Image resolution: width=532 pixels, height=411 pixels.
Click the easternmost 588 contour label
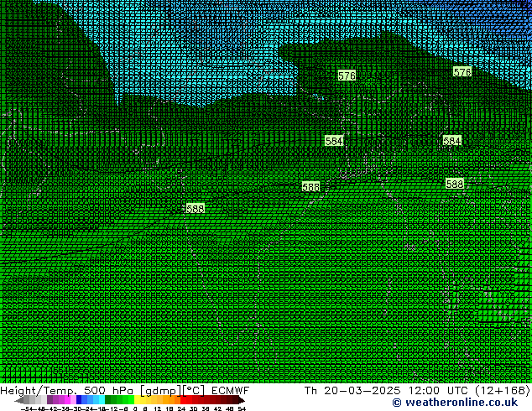point(455,184)
